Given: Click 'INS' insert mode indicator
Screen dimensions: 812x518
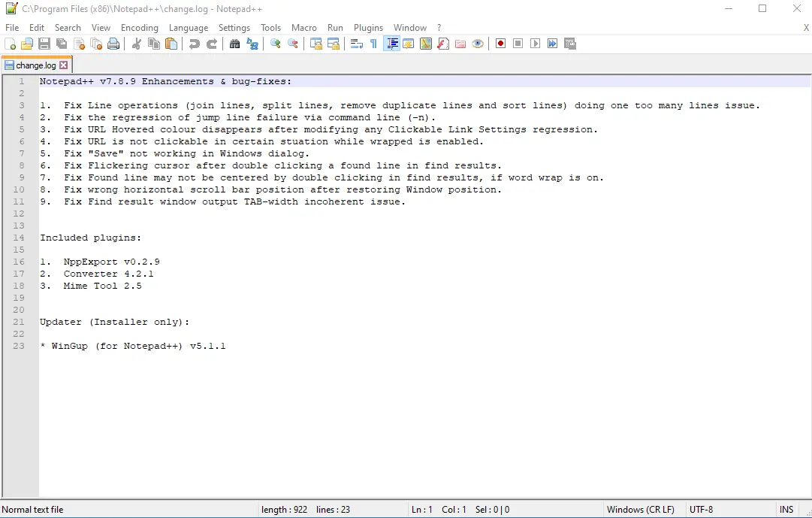Looking at the screenshot, I should tap(786, 510).
